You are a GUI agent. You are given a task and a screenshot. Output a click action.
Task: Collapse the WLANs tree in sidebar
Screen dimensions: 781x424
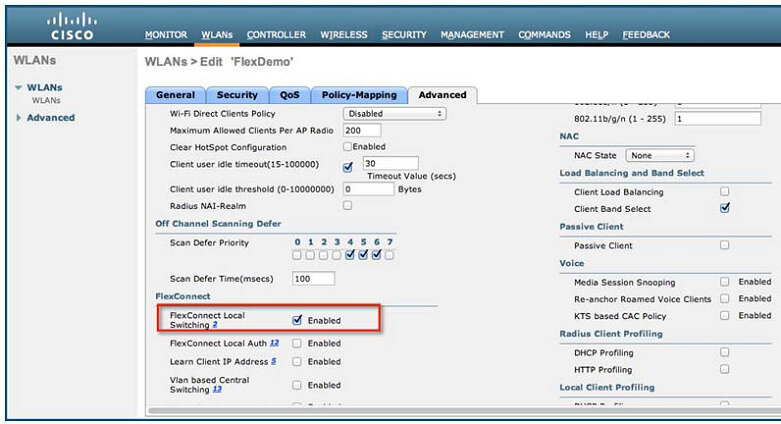tap(18, 88)
